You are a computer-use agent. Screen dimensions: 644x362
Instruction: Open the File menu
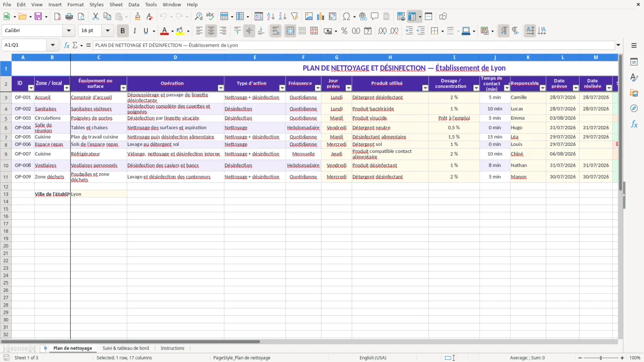(x=7, y=4)
